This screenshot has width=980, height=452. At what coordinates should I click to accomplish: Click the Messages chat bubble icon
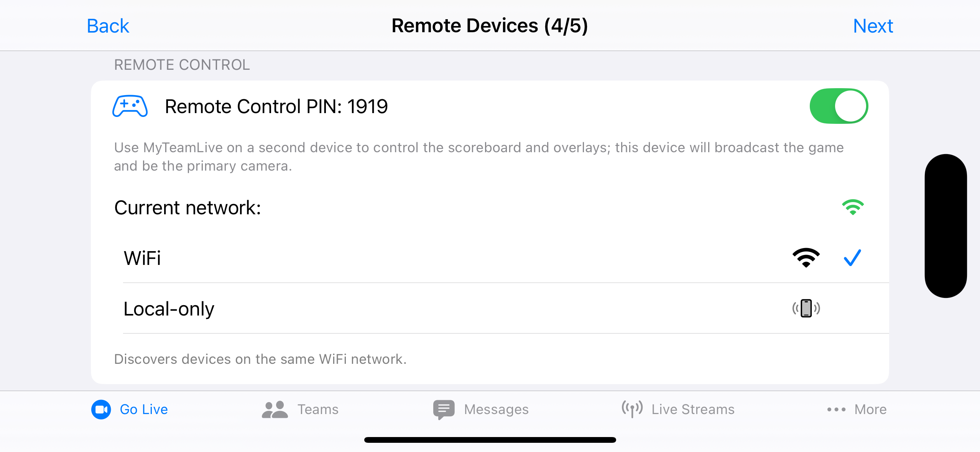(x=444, y=409)
